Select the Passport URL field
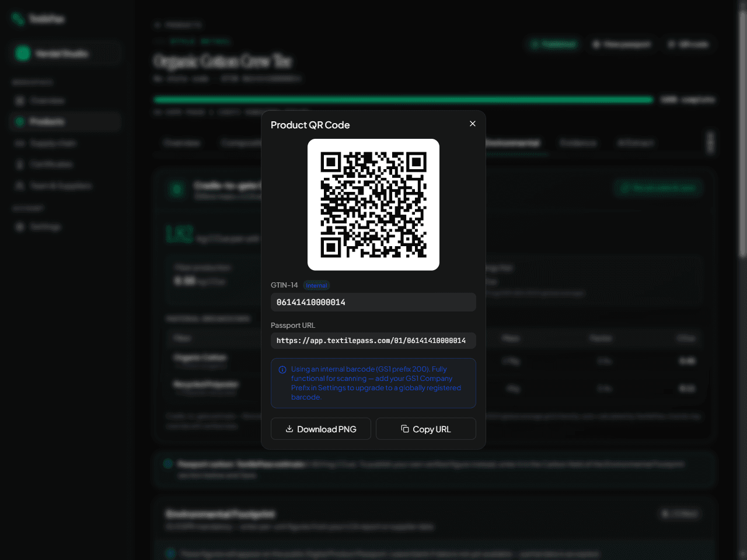The width and height of the screenshot is (747, 560). [373, 341]
